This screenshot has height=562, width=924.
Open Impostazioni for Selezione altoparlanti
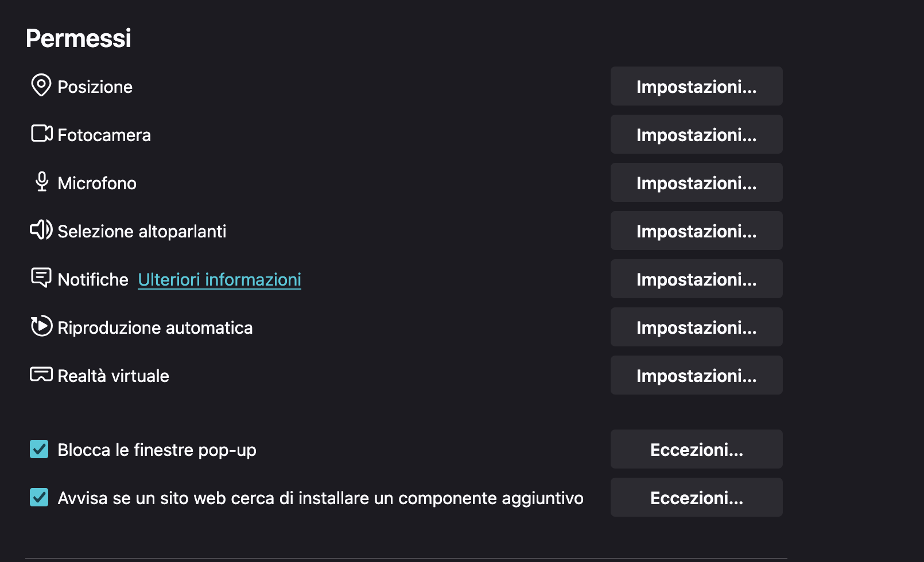696,231
